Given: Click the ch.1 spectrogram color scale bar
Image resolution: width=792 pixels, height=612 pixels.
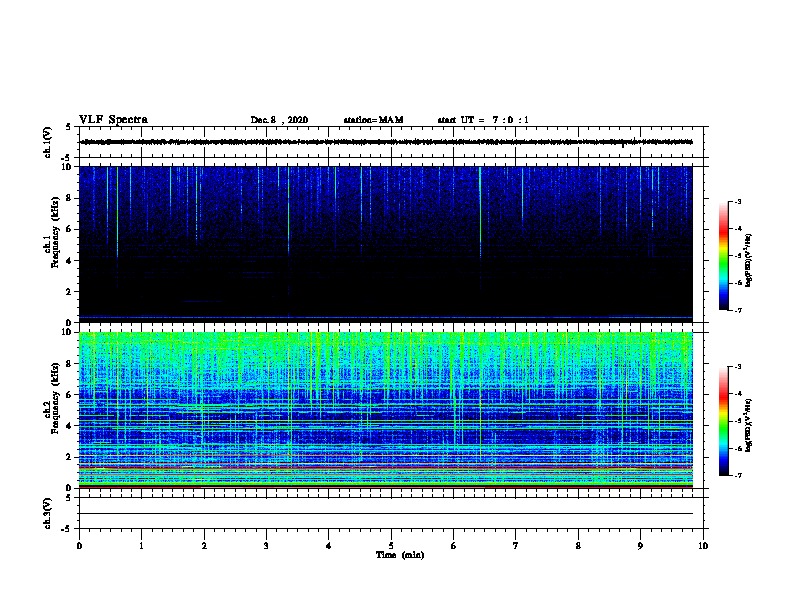Looking at the screenshot, I should (x=724, y=256).
